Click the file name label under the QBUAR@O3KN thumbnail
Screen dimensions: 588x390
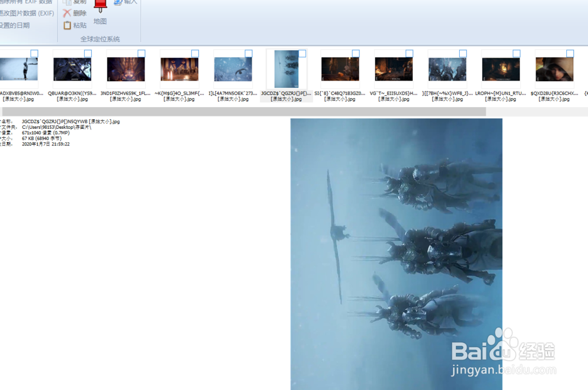[72, 96]
